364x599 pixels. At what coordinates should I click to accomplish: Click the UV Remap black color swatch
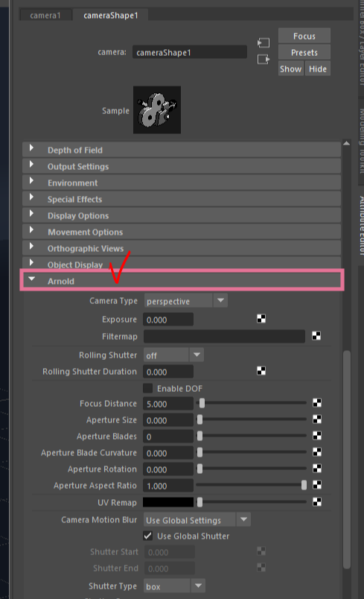pyautogui.click(x=168, y=502)
